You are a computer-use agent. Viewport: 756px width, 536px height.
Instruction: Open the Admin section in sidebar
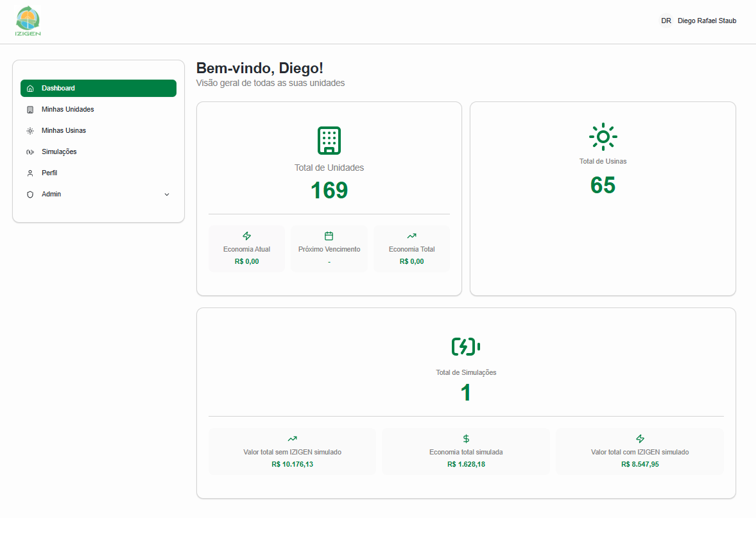coord(51,195)
